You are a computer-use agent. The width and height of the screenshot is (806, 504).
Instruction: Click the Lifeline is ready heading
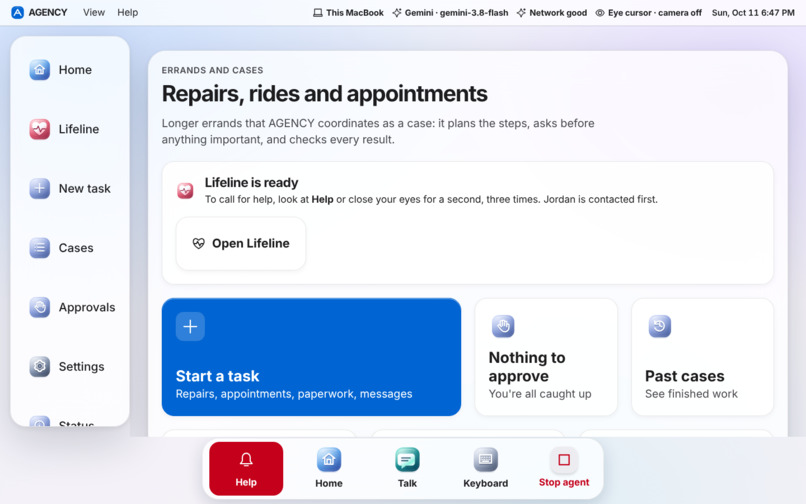click(x=251, y=183)
